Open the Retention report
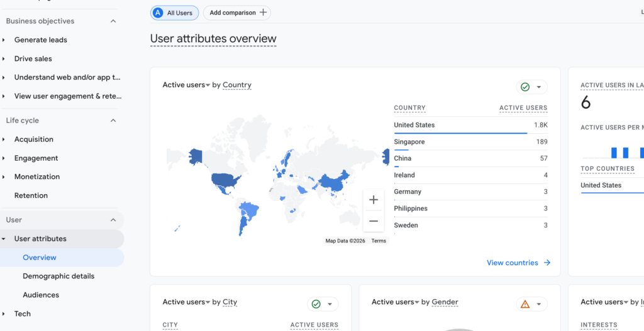644x331 pixels. tap(31, 195)
